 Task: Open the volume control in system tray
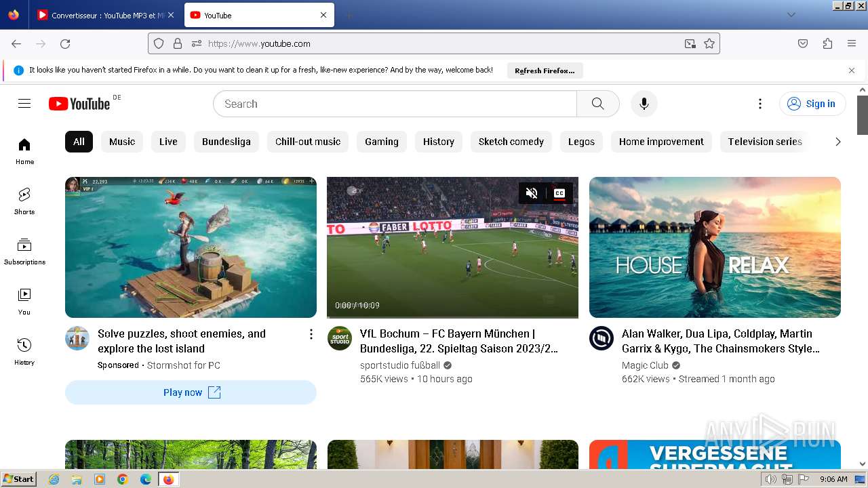tap(770, 479)
